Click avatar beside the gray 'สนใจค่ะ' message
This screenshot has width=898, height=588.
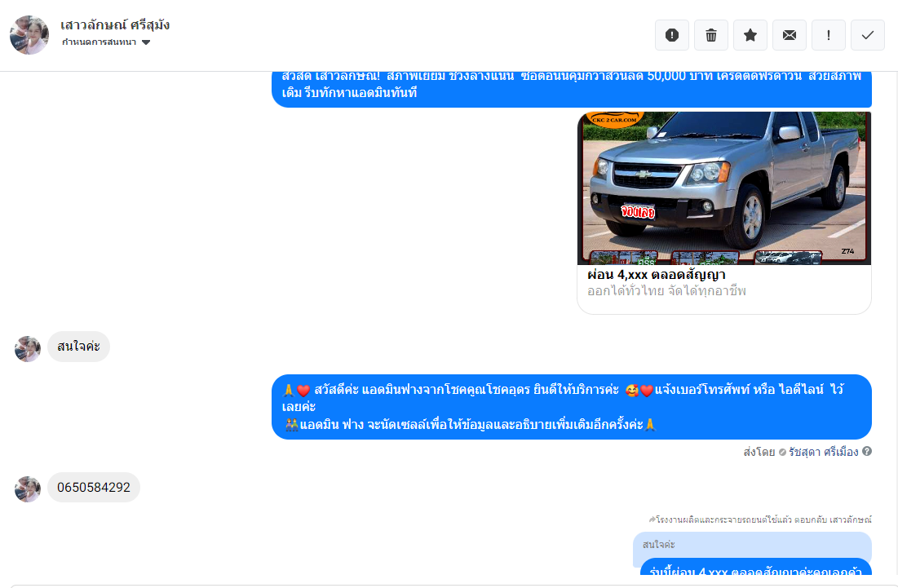(x=28, y=349)
